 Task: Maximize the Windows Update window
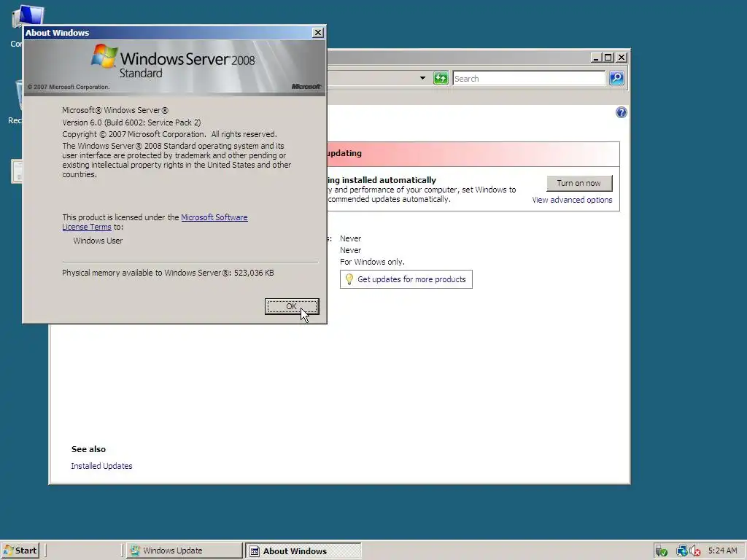click(608, 58)
